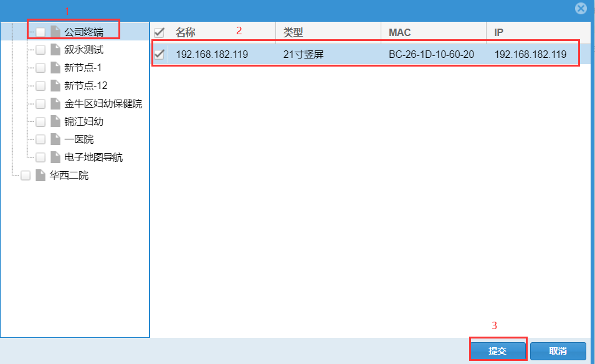Screen dimensions: 595x364
Task: Sort by the 类型 column header
Action: tap(293, 32)
